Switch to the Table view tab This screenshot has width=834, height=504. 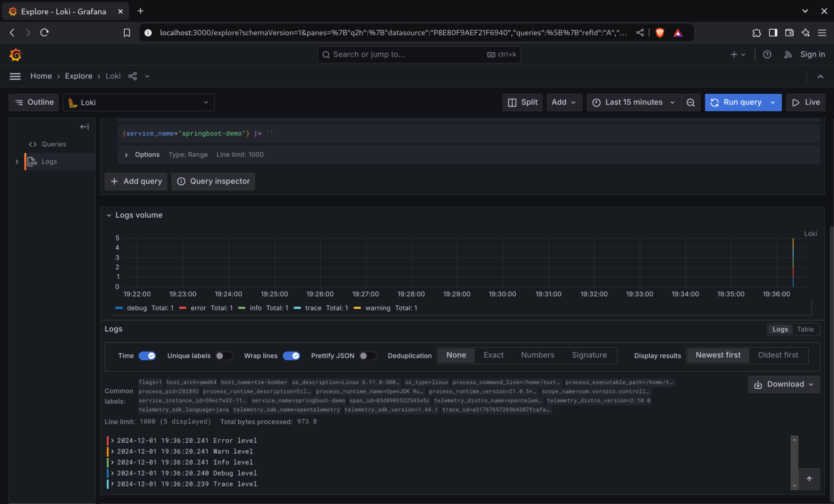point(805,329)
